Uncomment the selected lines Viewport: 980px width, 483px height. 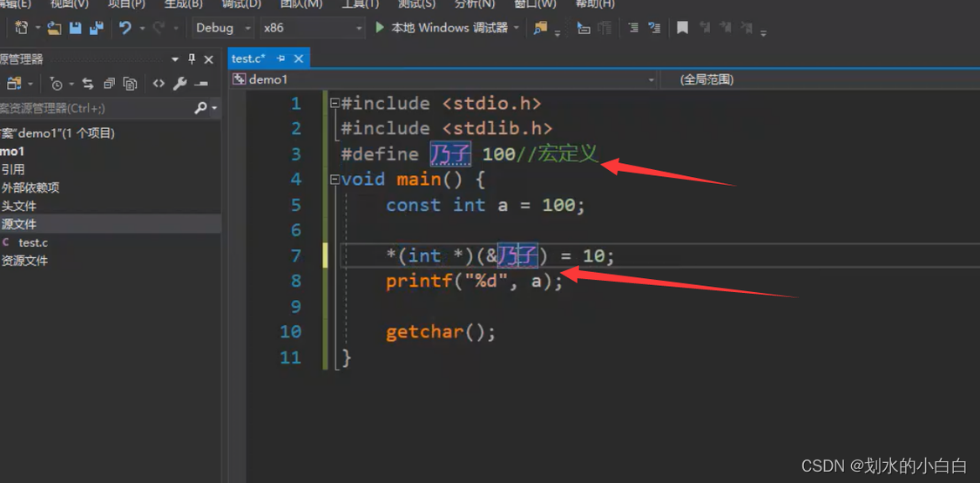click(x=653, y=28)
